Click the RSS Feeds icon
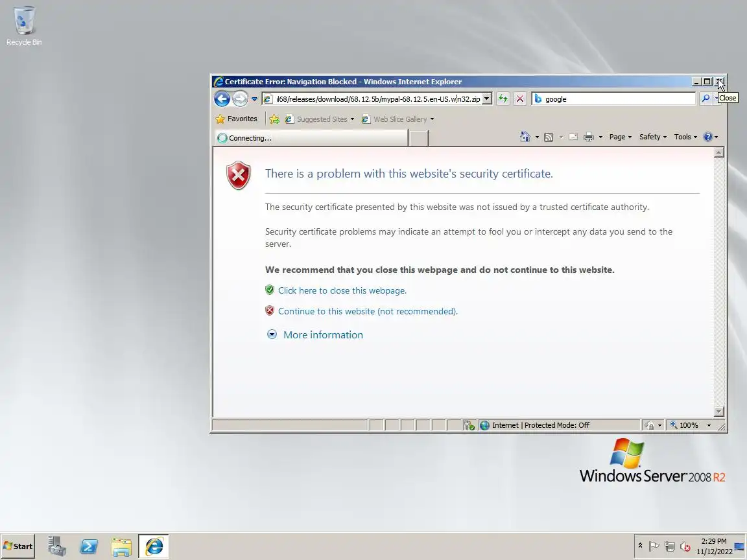Image resolution: width=747 pixels, height=560 pixels. (549, 137)
